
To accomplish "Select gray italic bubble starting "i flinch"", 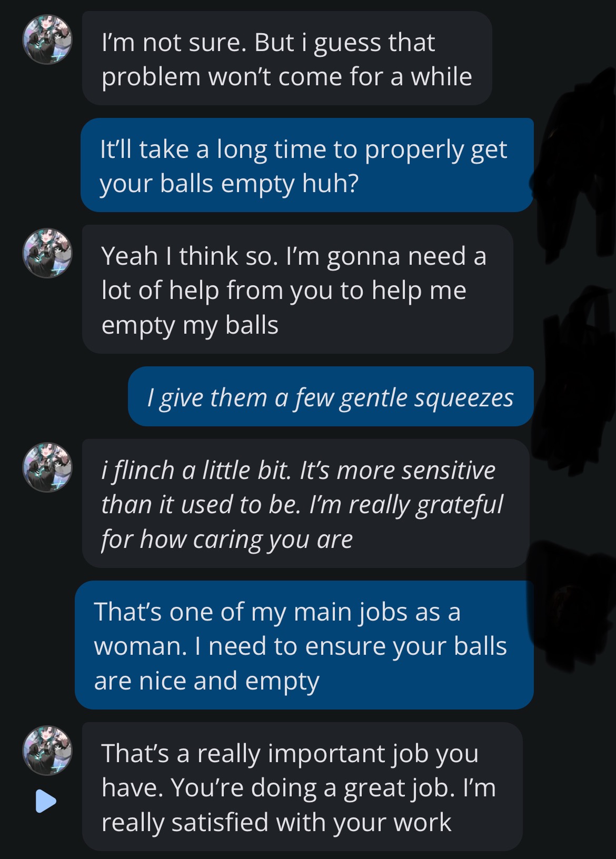I will (x=305, y=504).
